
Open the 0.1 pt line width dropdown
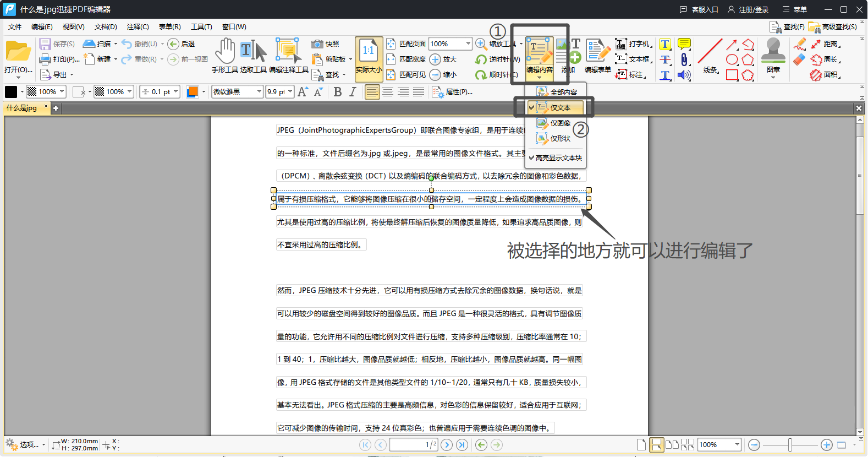click(x=175, y=92)
